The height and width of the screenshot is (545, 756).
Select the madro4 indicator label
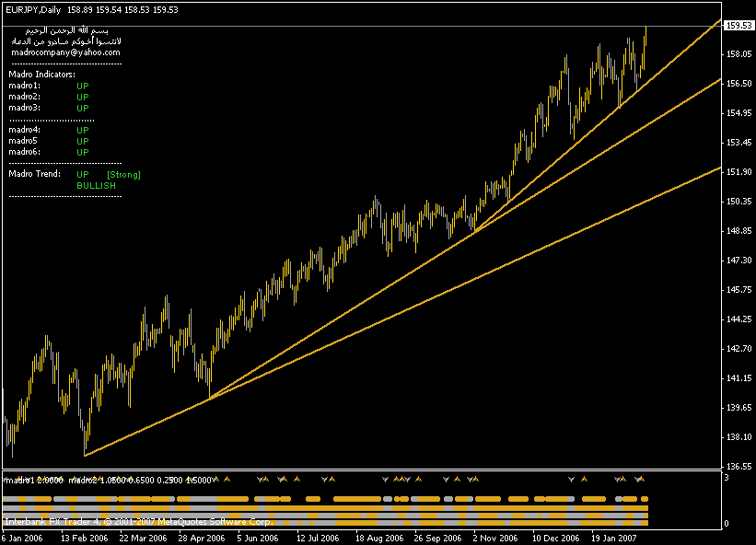25,130
